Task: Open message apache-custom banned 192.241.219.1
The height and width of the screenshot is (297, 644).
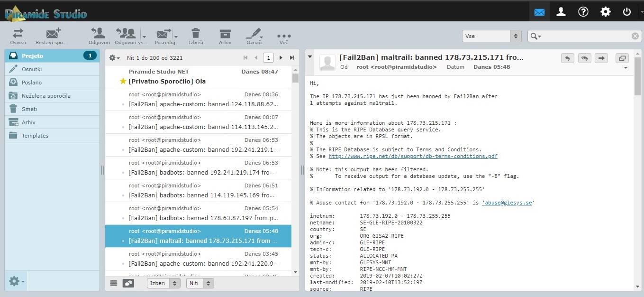Action: [198, 145]
